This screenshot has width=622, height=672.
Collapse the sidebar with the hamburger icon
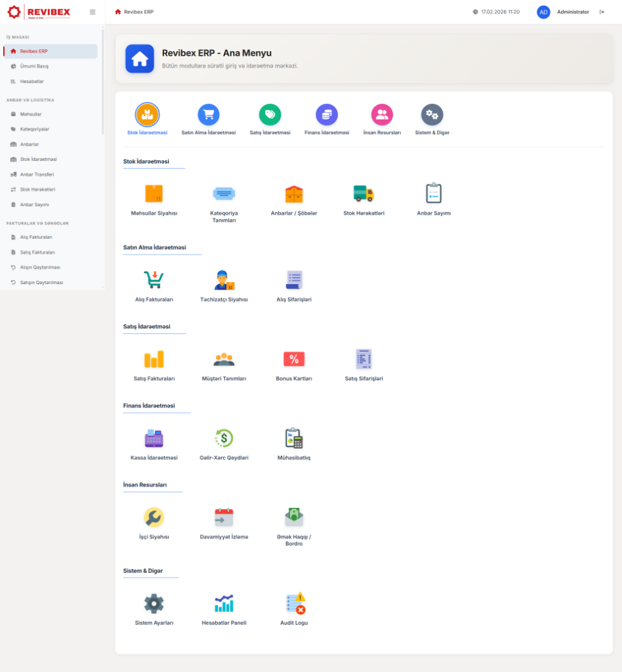[x=93, y=11]
